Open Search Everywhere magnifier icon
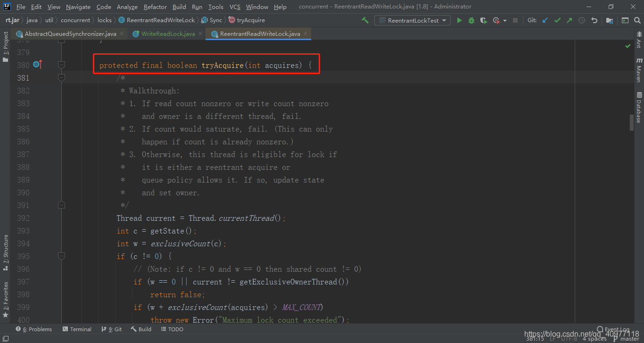The height and width of the screenshot is (343, 644). coord(637,20)
